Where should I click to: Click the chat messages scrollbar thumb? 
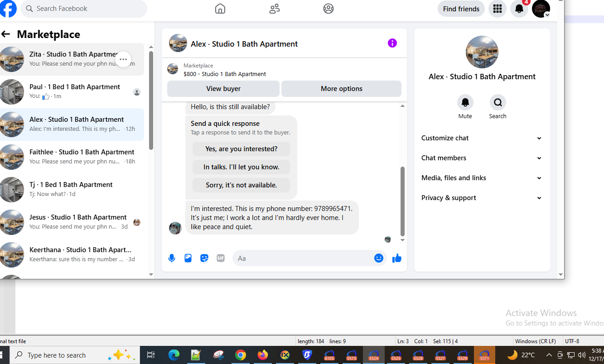tap(402, 201)
